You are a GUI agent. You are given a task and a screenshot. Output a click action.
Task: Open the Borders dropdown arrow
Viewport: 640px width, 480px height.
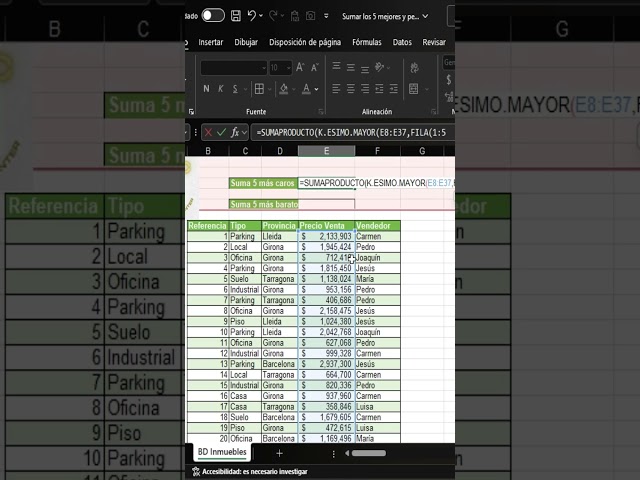[x=269, y=89]
